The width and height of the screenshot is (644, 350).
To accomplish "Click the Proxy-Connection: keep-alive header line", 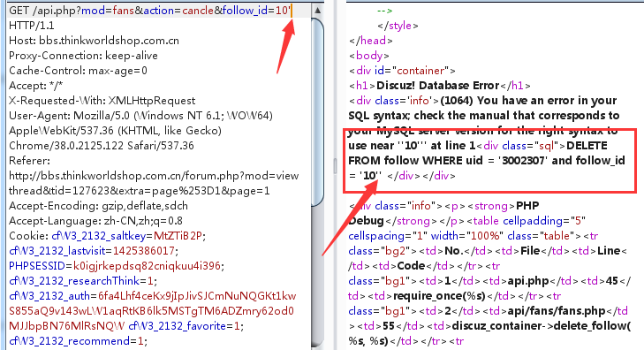I will [83, 56].
